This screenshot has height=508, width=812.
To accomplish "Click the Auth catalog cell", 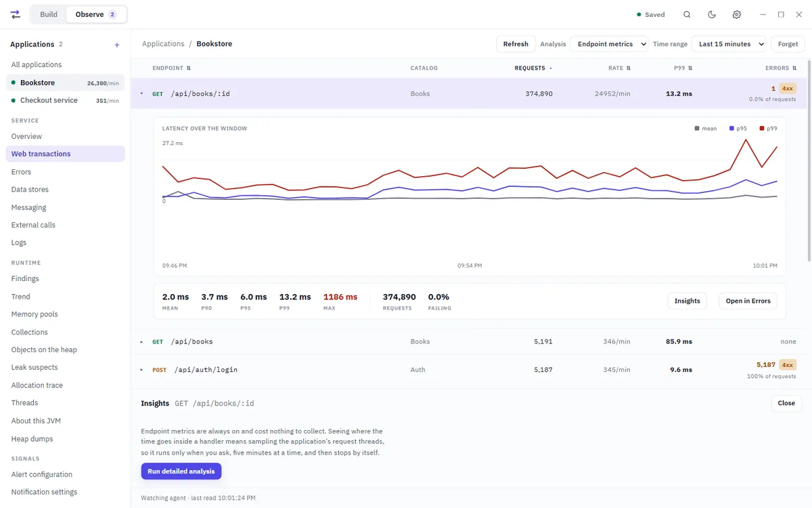I will pos(418,370).
